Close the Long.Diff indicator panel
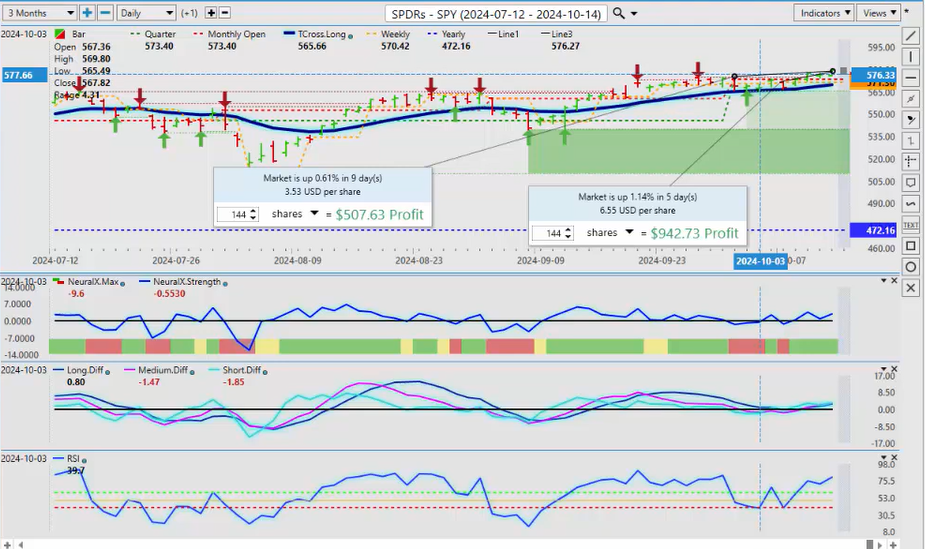This screenshot has height=549, width=925. click(894, 369)
